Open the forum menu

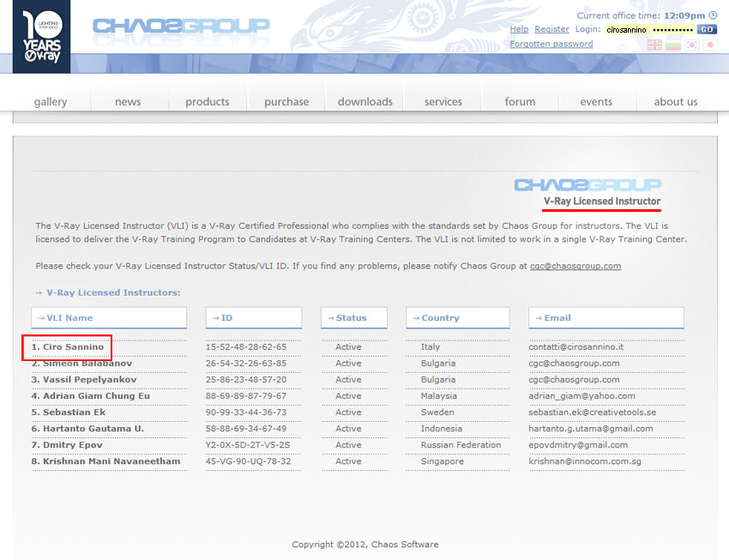pyautogui.click(x=520, y=102)
